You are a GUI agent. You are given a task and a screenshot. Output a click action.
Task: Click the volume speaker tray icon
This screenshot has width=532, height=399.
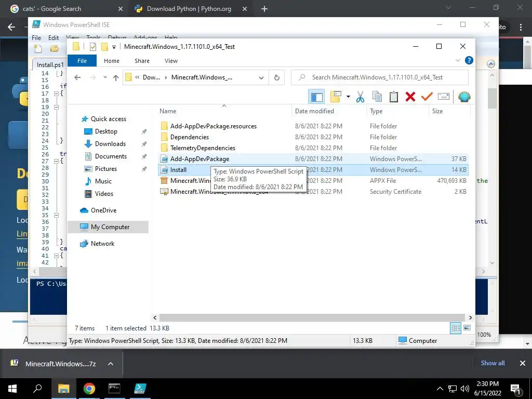[x=465, y=389]
